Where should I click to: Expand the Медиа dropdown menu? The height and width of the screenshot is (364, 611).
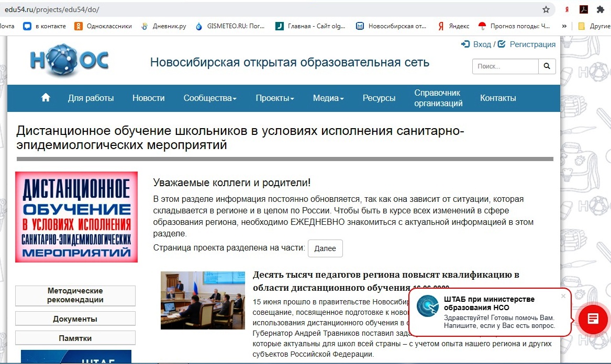(x=328, y=98)
